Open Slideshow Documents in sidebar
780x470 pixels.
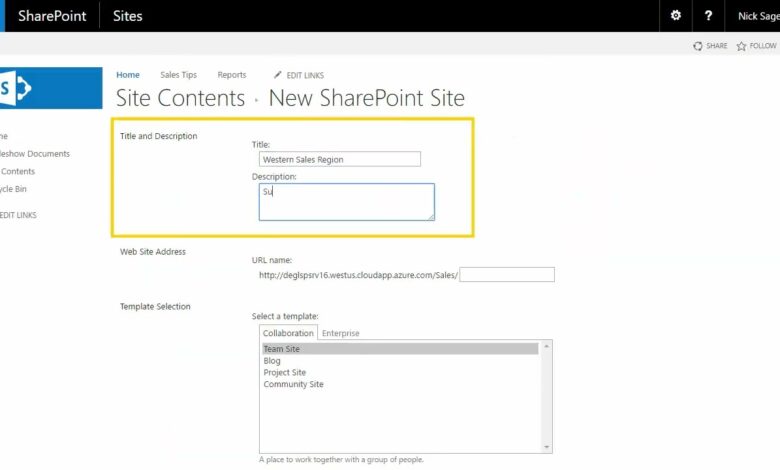click(x=35, y=154)
